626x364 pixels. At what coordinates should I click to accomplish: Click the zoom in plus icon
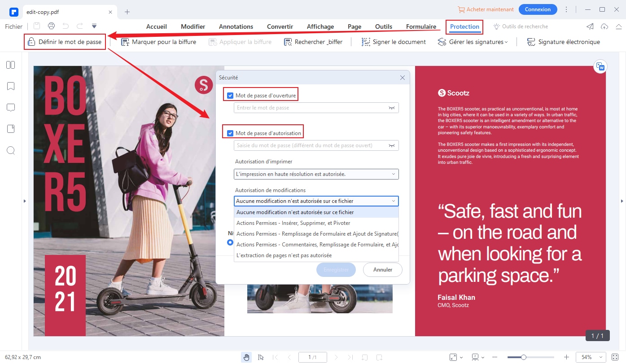click(x=566, y=357)
